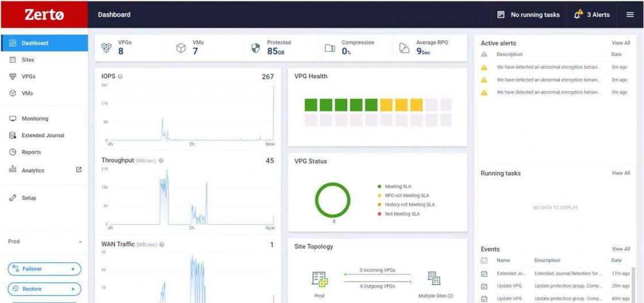This screenshot has width=644, height=303.
Task: Click the IOPS help question icon
Action: [120, 76]
